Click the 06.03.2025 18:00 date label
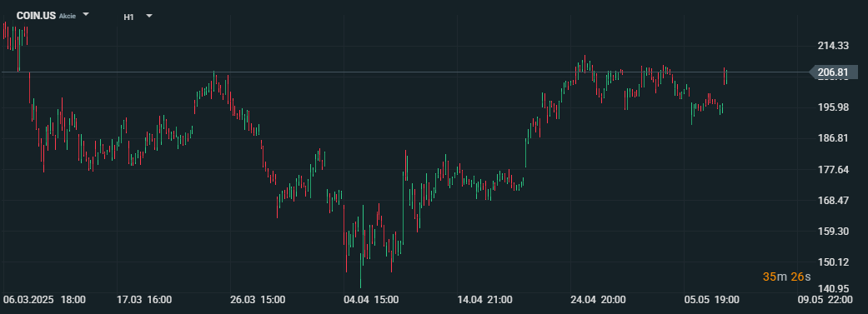868x314 pixels. click(44, 300)
